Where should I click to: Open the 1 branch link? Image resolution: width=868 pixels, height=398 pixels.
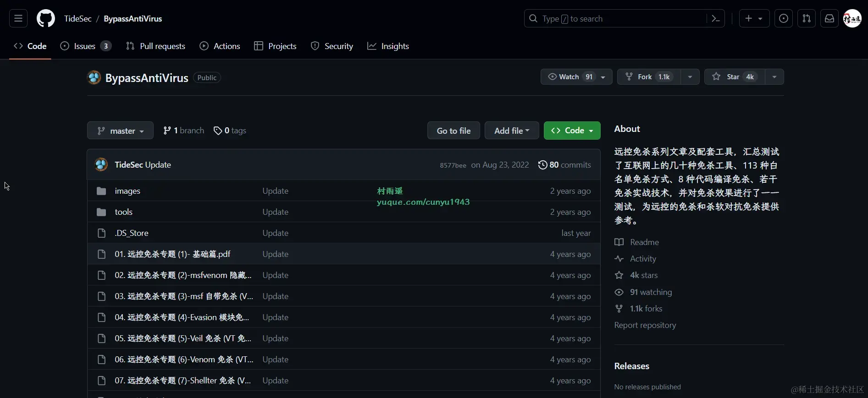[183, 131]
